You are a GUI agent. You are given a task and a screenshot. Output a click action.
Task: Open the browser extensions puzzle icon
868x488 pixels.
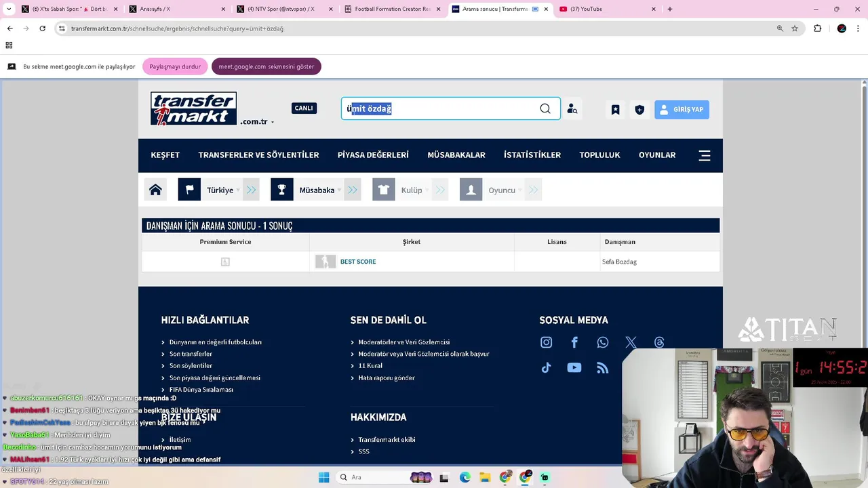(x=817, y=28)
